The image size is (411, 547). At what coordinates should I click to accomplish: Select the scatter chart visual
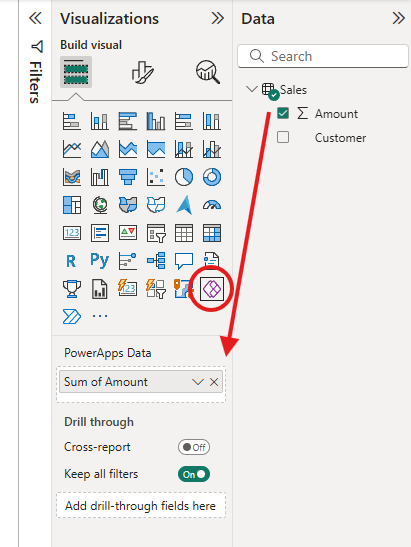pos(156,177)
